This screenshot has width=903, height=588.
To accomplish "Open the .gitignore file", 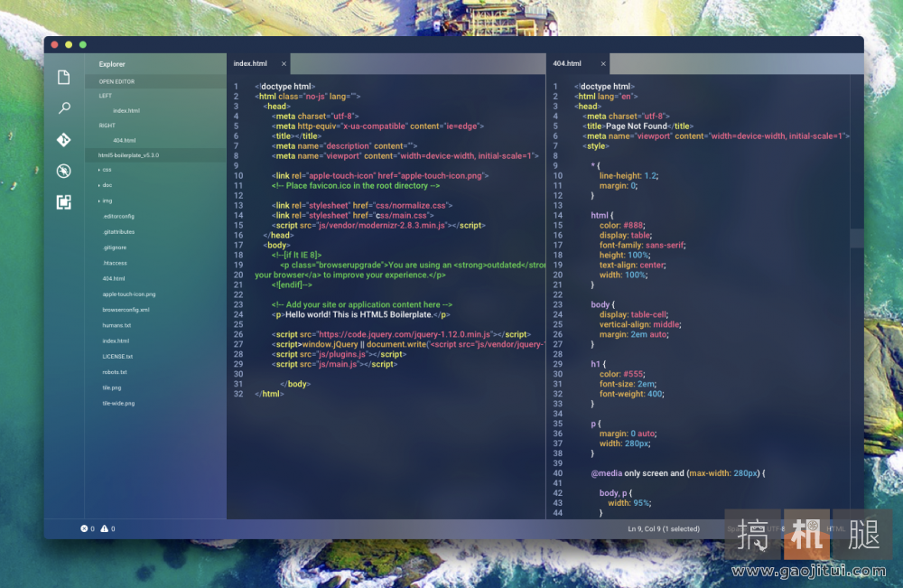I will coord(115,247).
